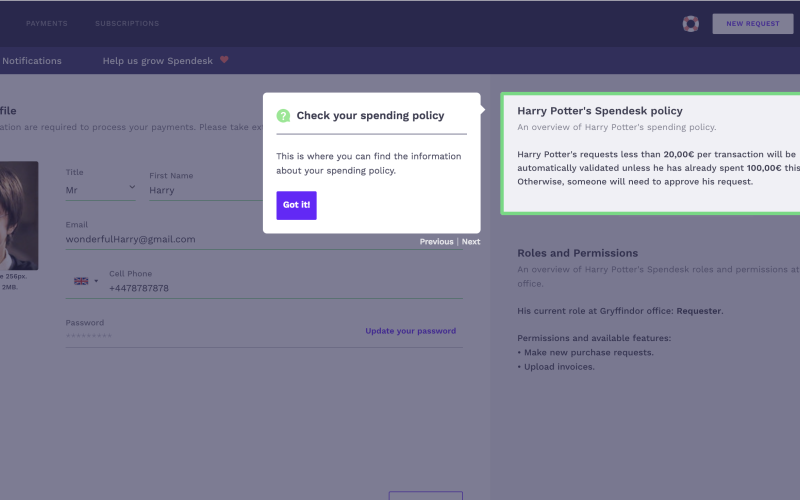The image size is (800, 500).
Task: Click the Roles and Permissions heading
Action: point(578,253)
